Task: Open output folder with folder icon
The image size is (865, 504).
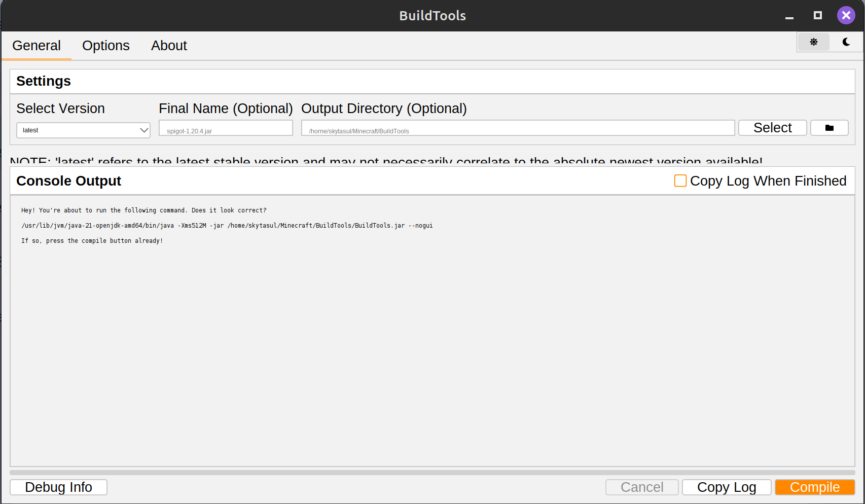Action: 829,128
